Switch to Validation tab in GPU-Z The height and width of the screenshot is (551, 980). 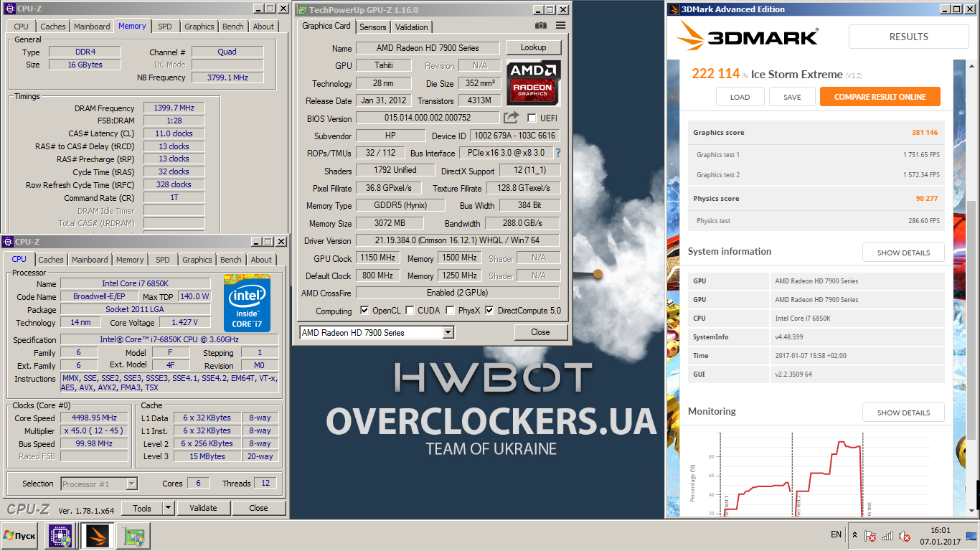[411, 27]
